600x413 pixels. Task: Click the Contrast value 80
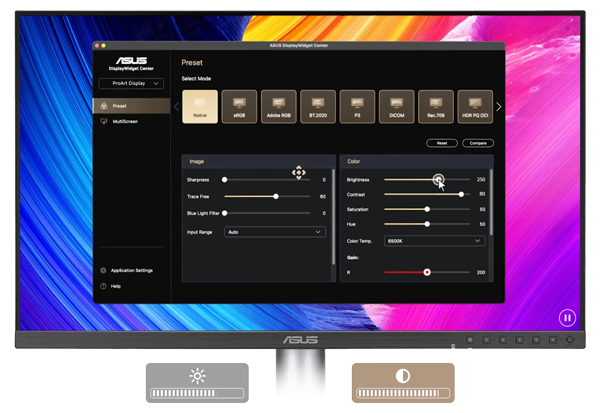482,194
